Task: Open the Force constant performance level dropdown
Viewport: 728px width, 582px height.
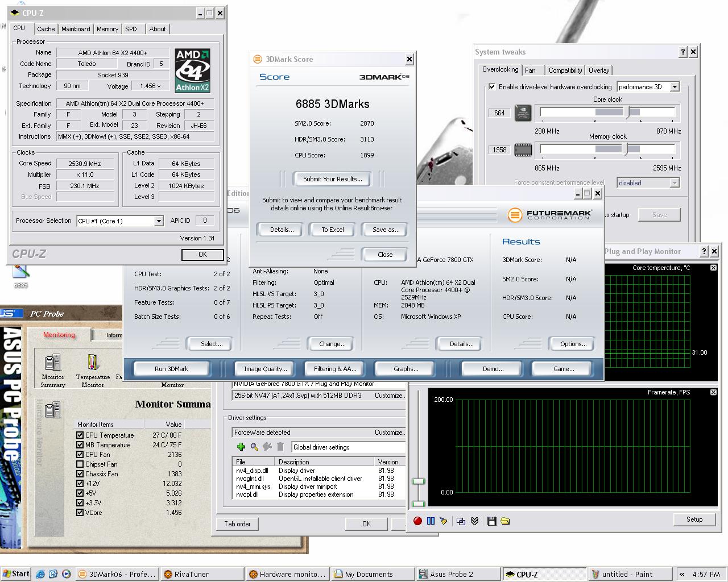Action: click(x=675, y=183)
